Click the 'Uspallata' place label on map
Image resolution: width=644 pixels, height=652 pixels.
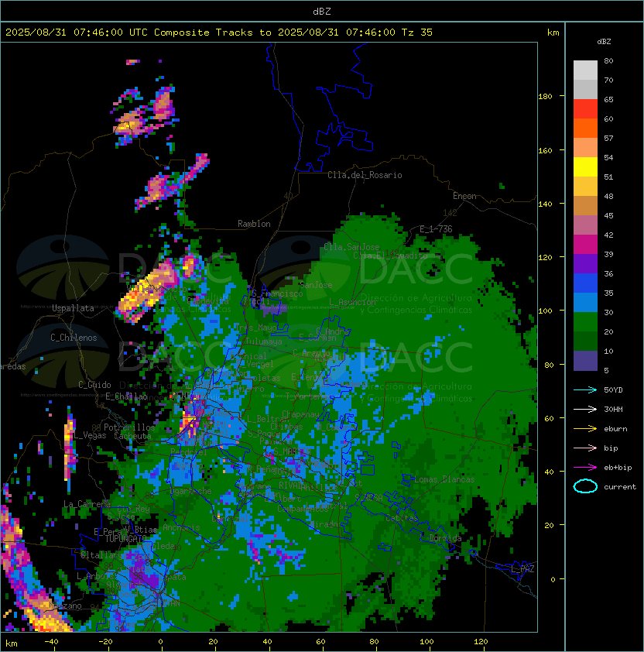73,308
